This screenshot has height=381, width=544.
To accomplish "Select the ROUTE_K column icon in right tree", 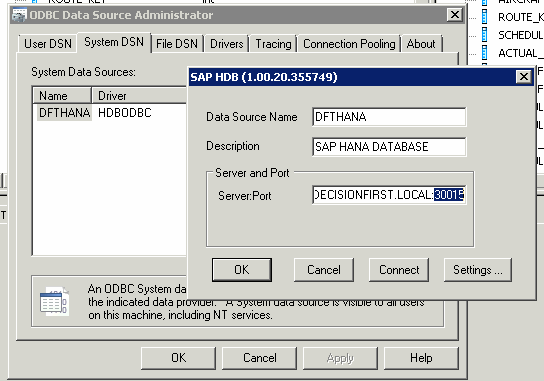I will [485, 17].
